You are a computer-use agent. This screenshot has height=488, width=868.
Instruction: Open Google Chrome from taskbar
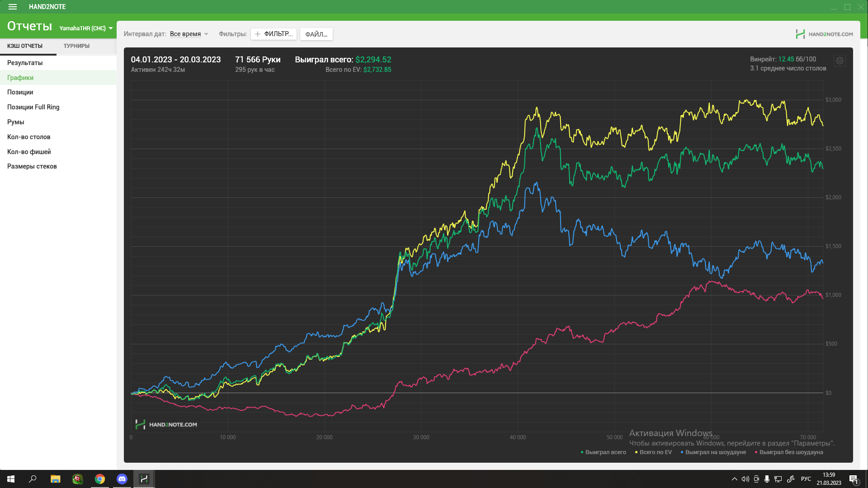coord(100,479)
